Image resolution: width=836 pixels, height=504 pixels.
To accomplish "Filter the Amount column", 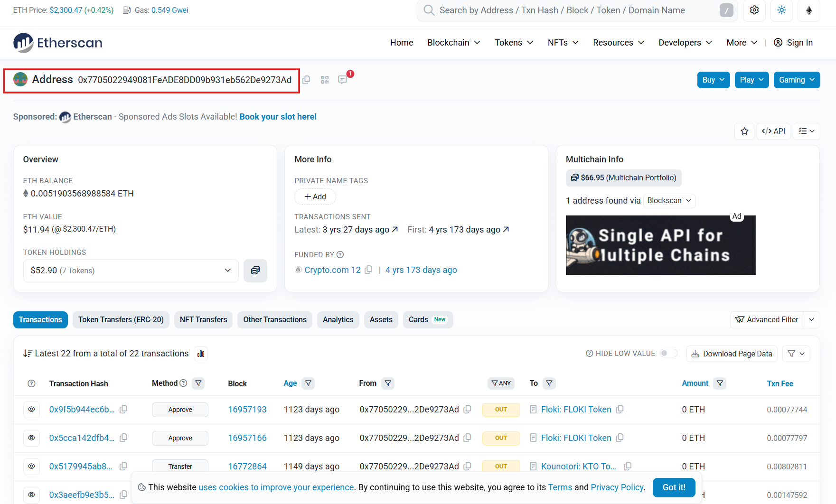I will (x=720, y=383).
